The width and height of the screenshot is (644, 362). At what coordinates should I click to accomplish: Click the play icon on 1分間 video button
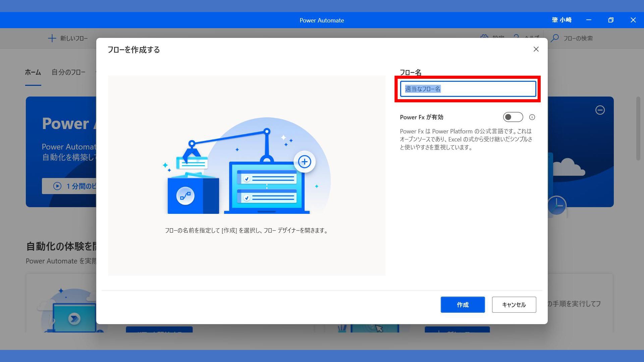point(57,186)
